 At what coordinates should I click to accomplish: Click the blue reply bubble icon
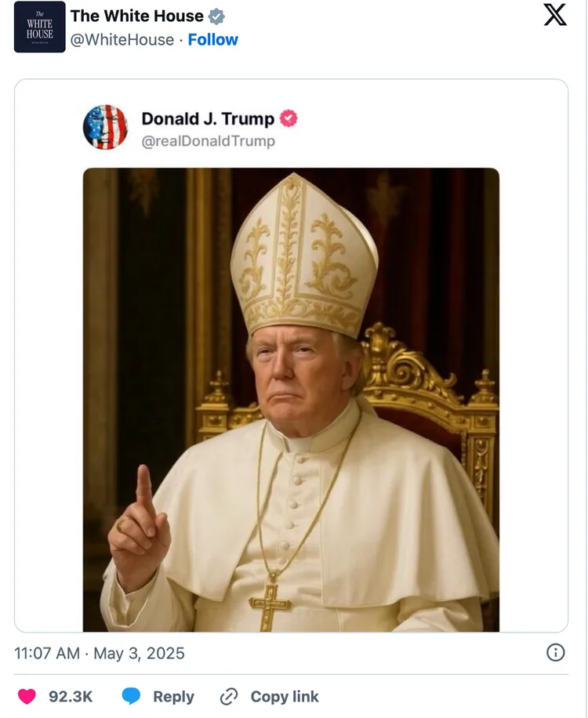[x=131, y=696]
